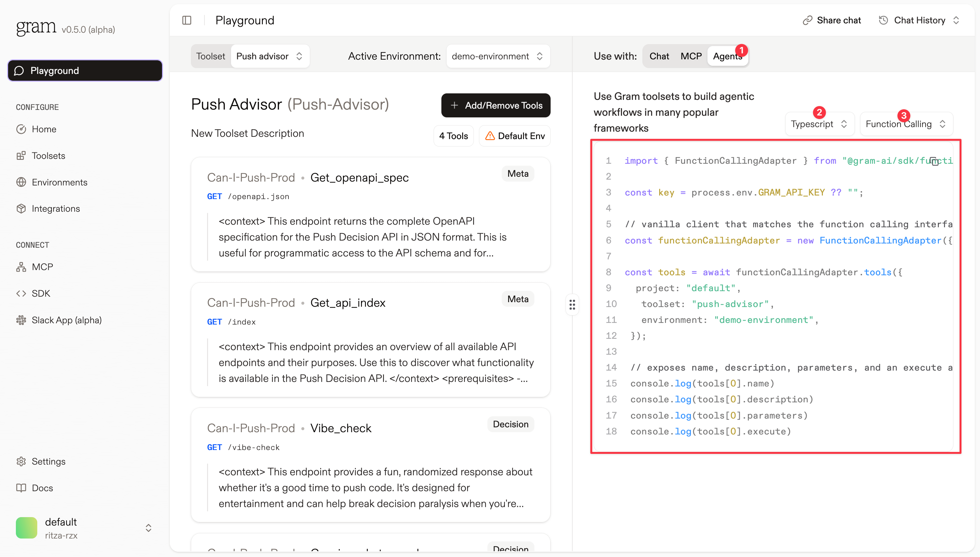This screenshot has height=557, width=980.
Task: Expand the Chat History chevron
Action: click(x=956, y=20)
